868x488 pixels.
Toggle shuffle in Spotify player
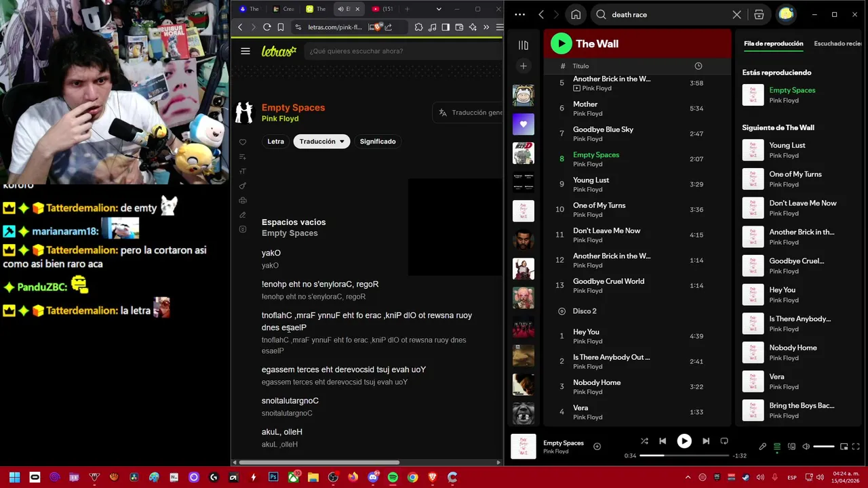pyautogui.click(x=644, y=441)
